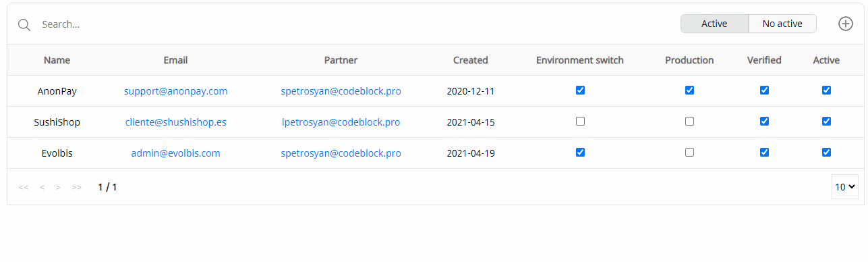
Task: Uncheck SushiShop Active checkbox
Action: click(x=826, y=122)
